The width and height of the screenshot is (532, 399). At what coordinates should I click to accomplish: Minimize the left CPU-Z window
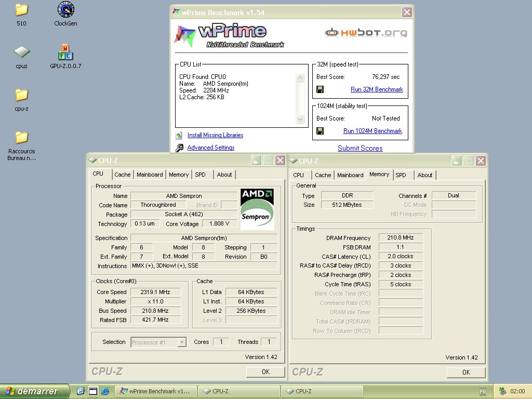point(257,161)
